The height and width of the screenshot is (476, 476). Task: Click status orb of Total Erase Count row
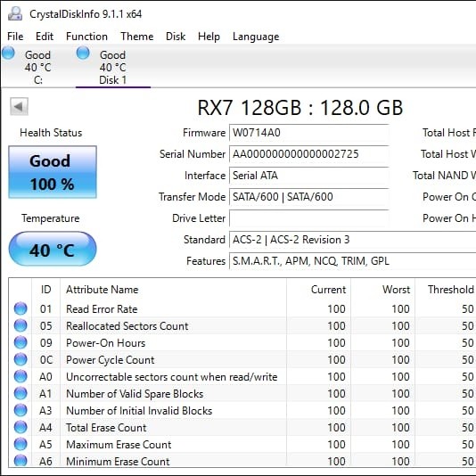[21, 428]
